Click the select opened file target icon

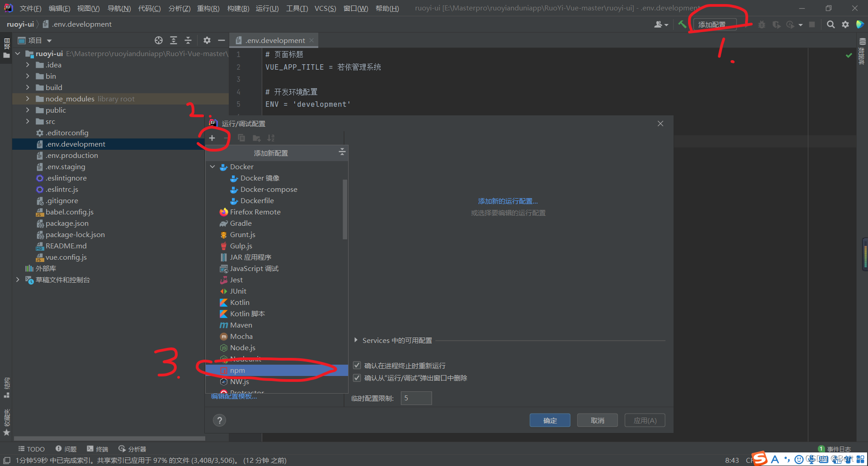pyautogui.click(x=159, y=40)
